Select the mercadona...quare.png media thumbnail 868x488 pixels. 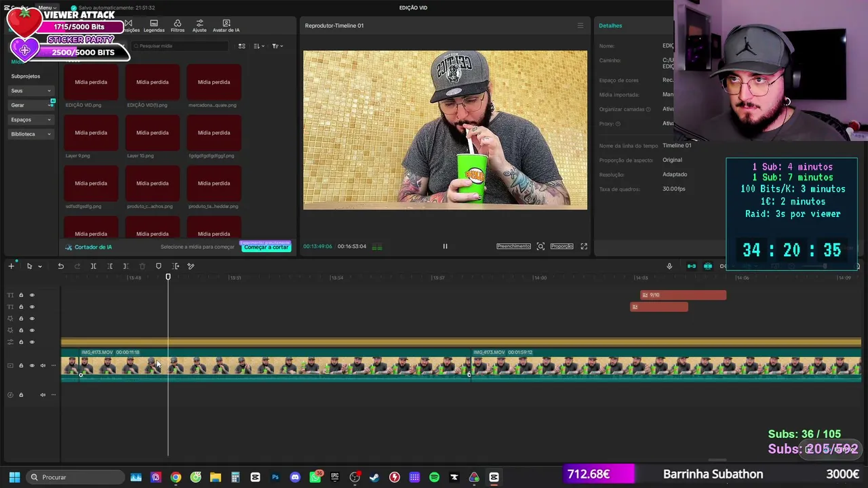[x=214, y=82]
